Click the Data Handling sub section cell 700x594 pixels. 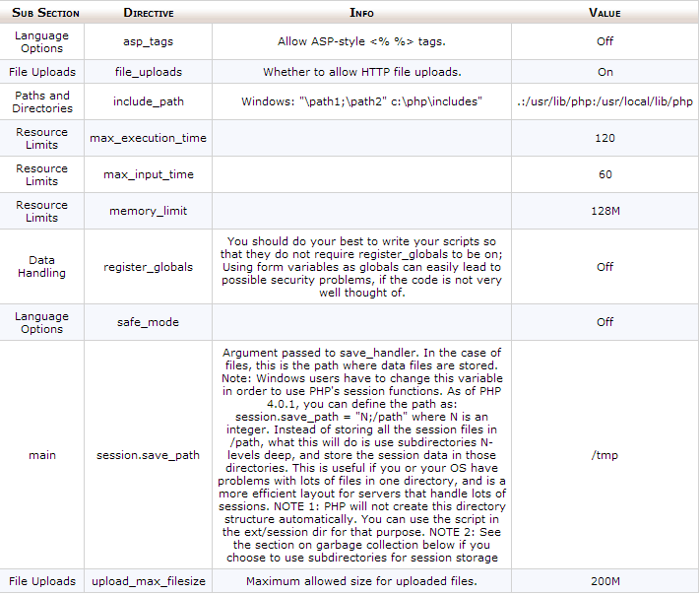[41, 266]
